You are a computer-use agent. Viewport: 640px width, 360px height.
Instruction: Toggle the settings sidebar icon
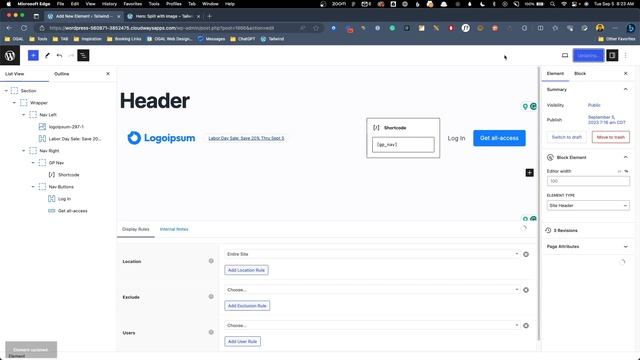[612, 56]
